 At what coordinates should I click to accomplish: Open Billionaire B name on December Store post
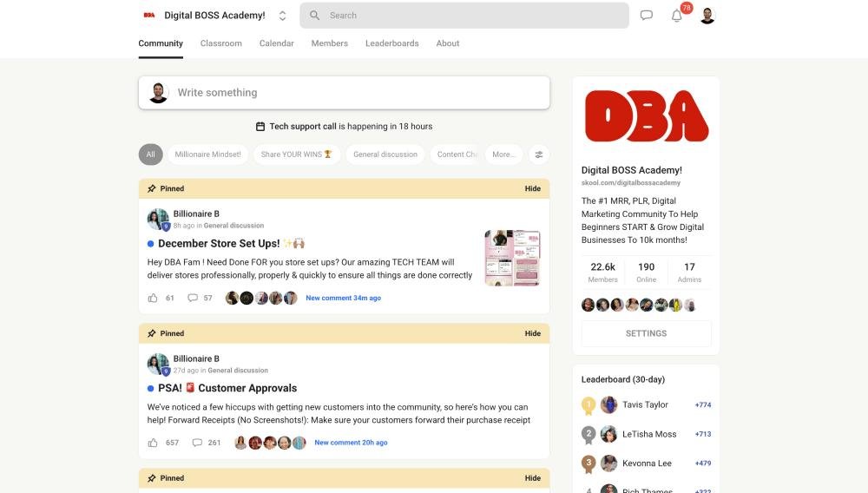[196, 214]
